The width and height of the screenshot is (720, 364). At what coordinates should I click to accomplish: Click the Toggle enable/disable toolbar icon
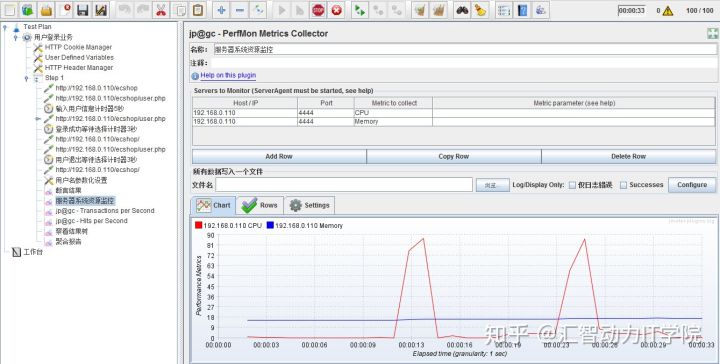click(x=259, y=10)
